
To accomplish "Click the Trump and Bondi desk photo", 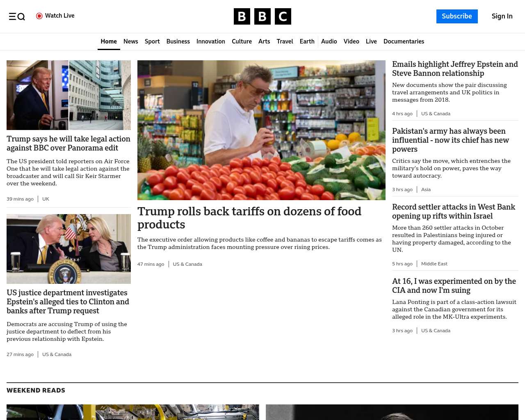I will pyautogui.click(x=68, y=249).
